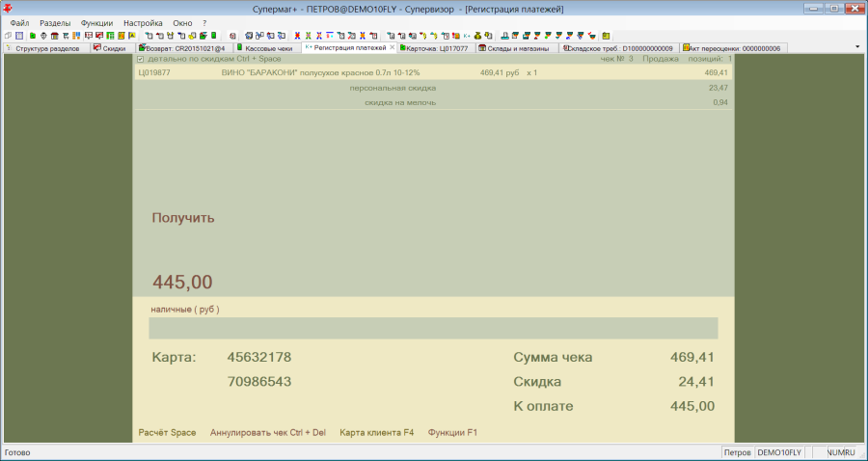Switch to the Скидки tab
The image size is (868, 461).
coord(113,48)
